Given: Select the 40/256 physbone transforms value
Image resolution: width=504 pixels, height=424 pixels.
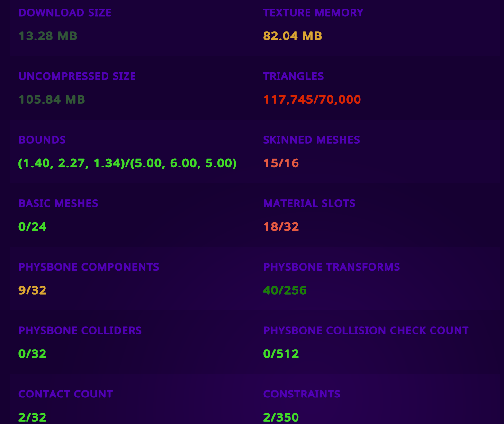Looking at the screenshot, I should 285,290.
